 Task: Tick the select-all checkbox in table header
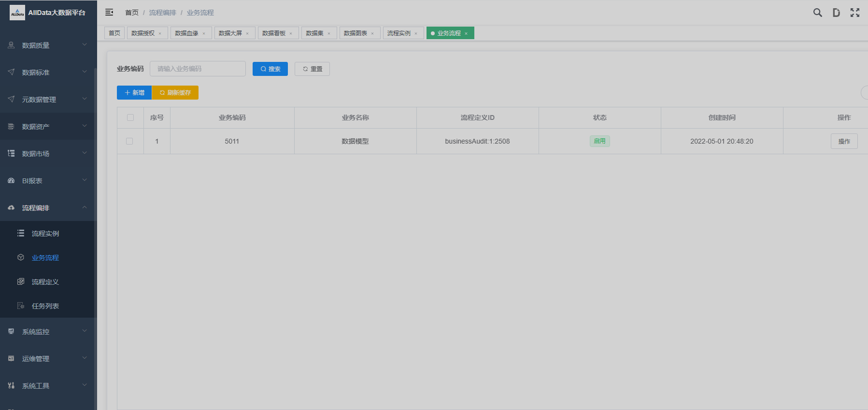[x=130, y=117]
